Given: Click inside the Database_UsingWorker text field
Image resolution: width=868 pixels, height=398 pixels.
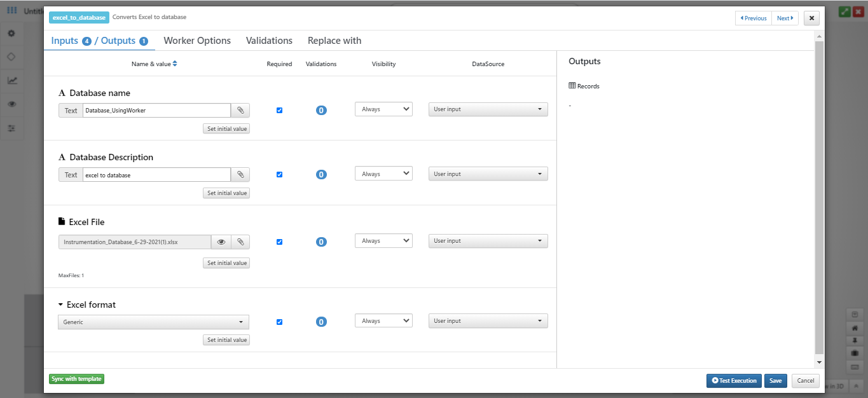Looking at the screenshot, I should (156, 110).
